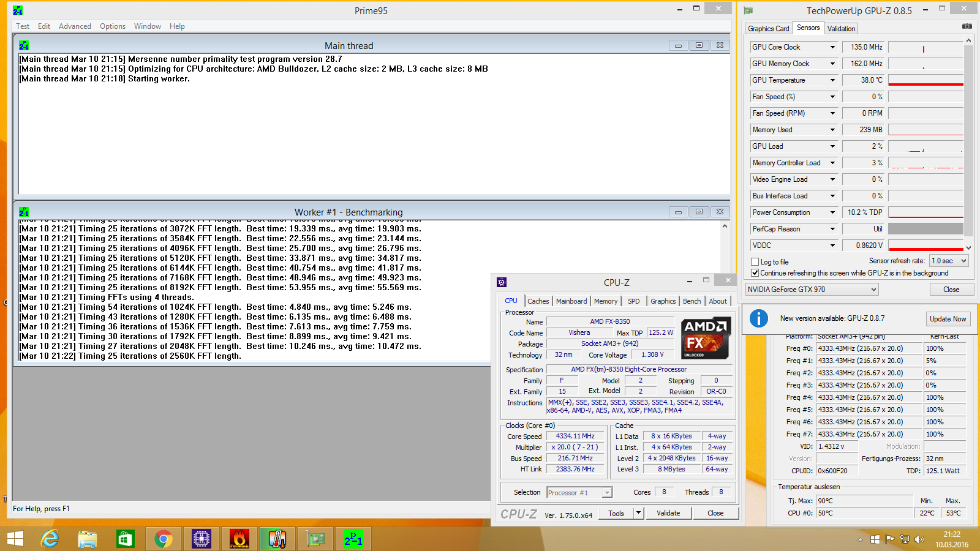Screen dimensions: 980x551
Task: Open the GPU Core Clock sensor dropdown
Action: point(832,47)
